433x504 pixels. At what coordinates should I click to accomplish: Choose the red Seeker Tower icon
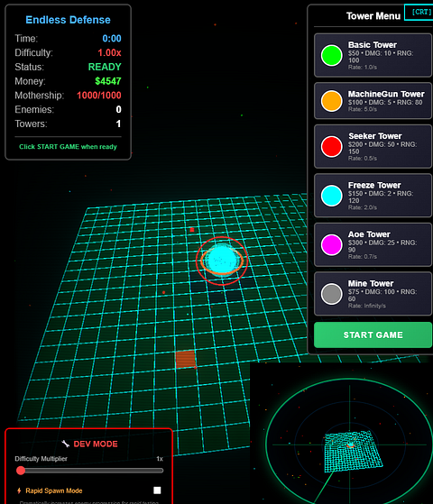click(331, 147)
